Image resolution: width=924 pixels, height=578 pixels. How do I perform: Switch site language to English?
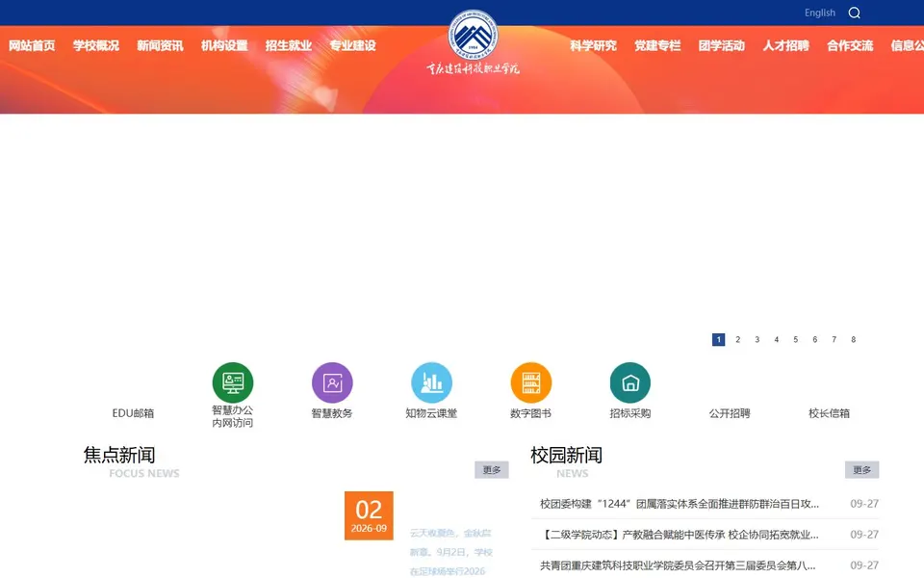pos(820,13)
